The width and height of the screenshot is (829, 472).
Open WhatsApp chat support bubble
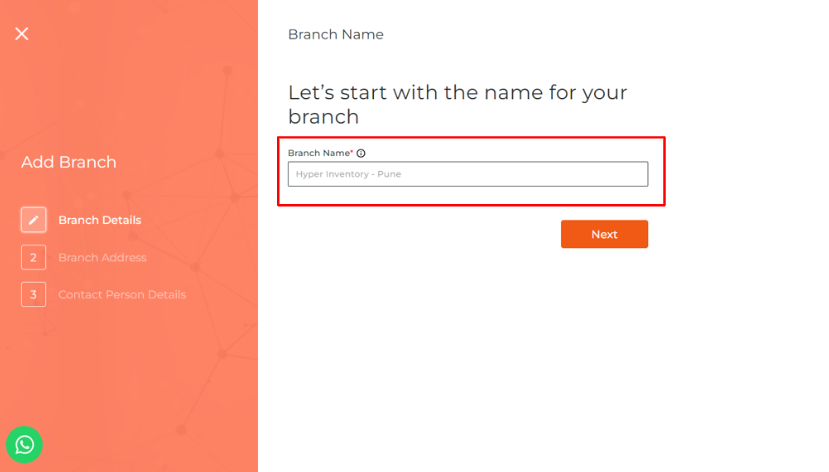click(24, 445)
